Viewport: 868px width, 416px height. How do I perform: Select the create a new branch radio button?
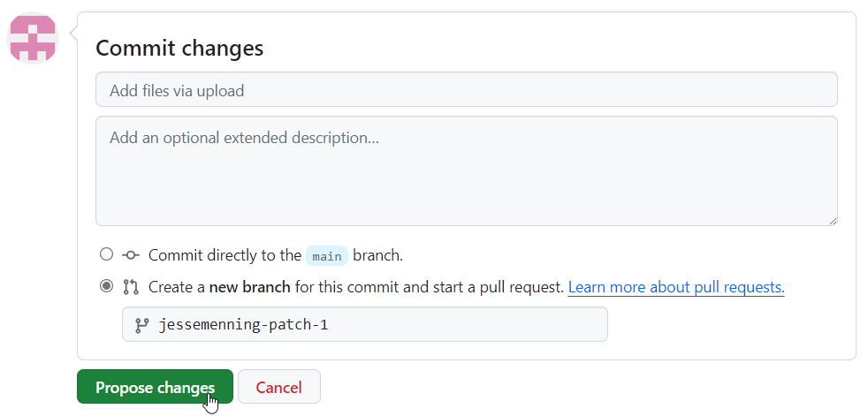pos(107,286)
